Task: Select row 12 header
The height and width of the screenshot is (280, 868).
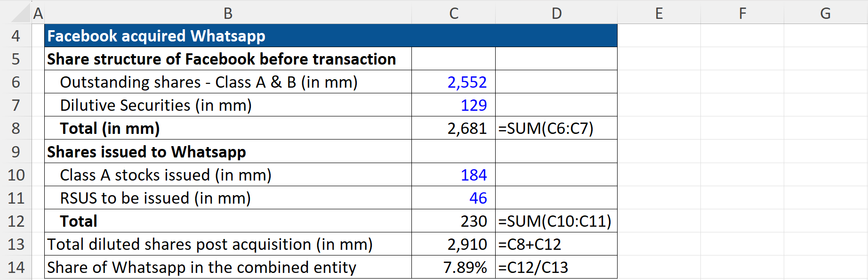Action: click(x=16, y=221)
